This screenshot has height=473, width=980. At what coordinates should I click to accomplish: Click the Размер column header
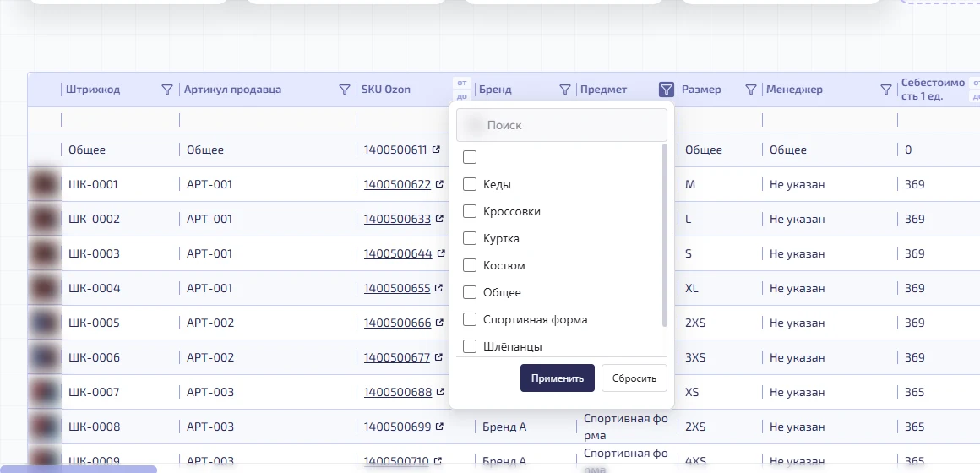[x=701, y=90]
